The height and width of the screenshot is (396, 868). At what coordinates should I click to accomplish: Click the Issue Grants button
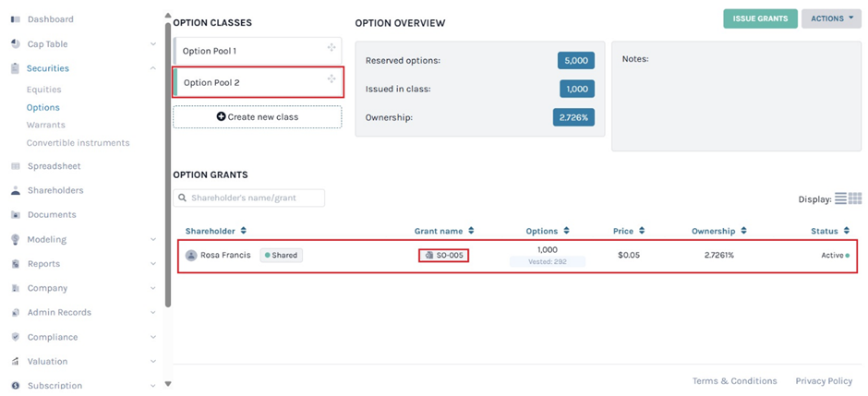pos(760,18)
